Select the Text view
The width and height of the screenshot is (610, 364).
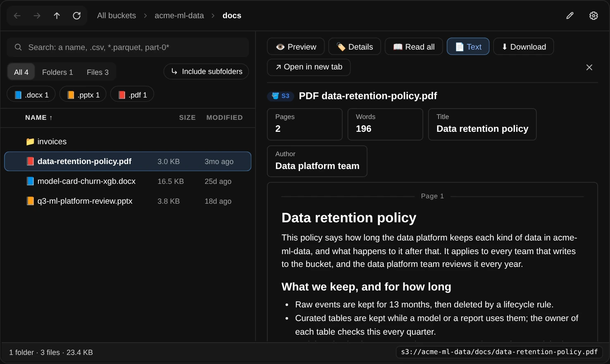coord(468,47)
